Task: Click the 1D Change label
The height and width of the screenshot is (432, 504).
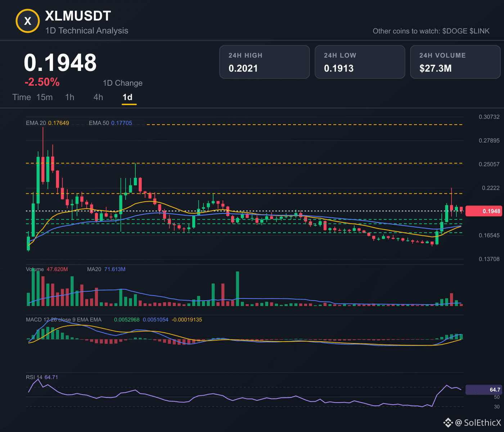Action: tap(123, 83)
